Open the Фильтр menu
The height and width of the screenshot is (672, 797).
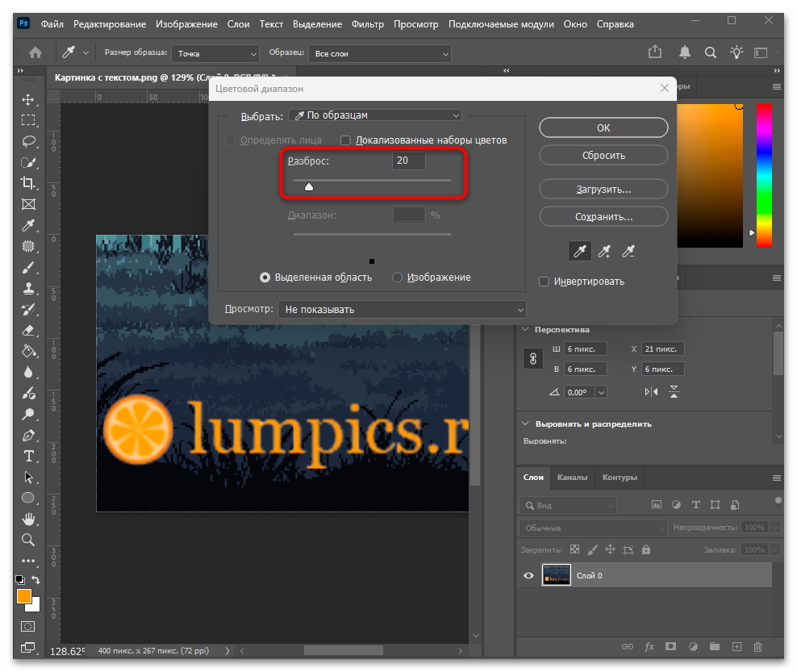click(368, 24)
